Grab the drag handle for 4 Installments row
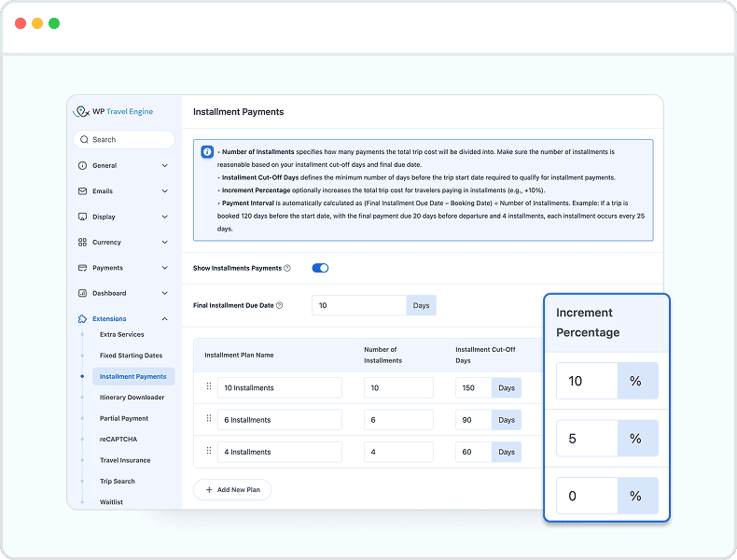 (x=209, y=450)
